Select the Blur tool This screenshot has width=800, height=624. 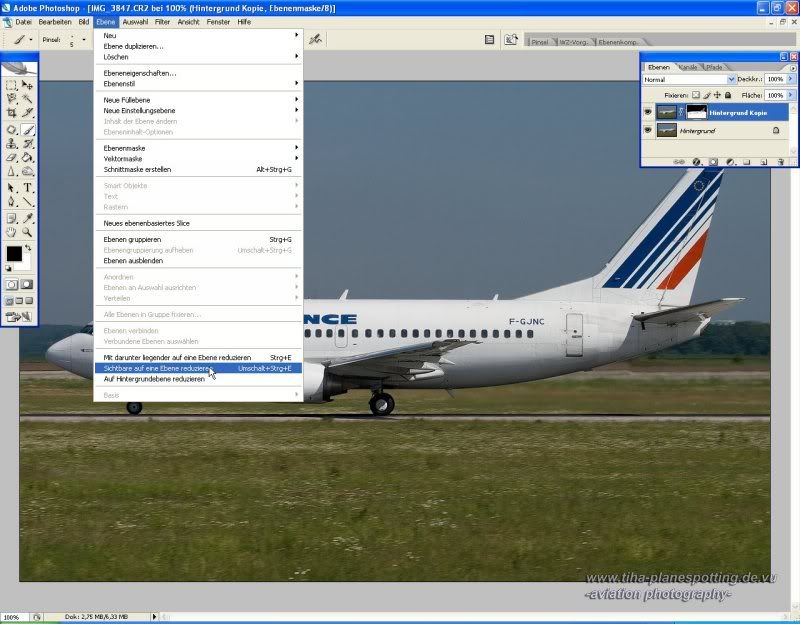click(11, 171)
